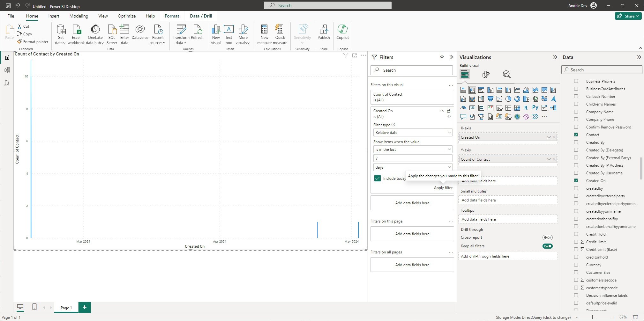Check the Credit Limit field
Image resolution: width=644 pixels, height=321 pixels.
pos(576,242)
